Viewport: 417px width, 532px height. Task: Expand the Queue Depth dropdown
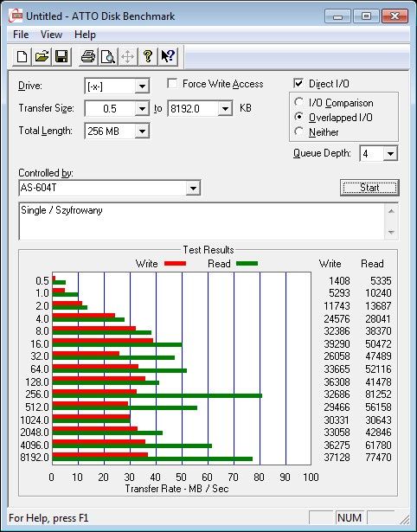(390, 154)
